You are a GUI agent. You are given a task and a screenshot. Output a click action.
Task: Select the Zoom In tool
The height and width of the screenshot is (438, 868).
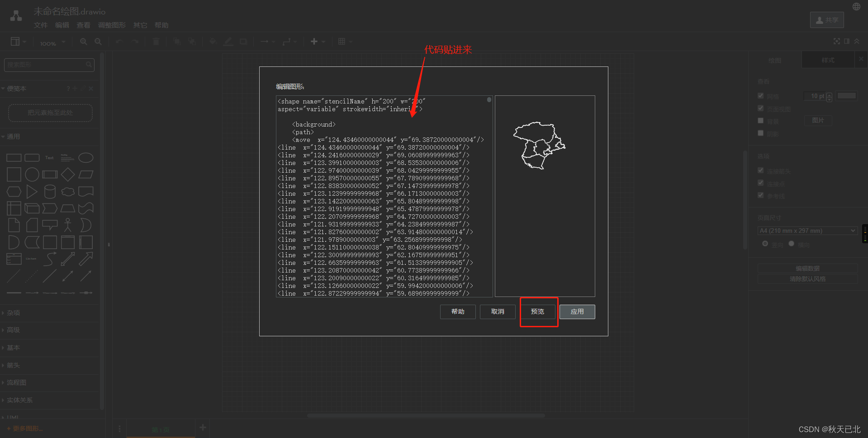[83, 42]
